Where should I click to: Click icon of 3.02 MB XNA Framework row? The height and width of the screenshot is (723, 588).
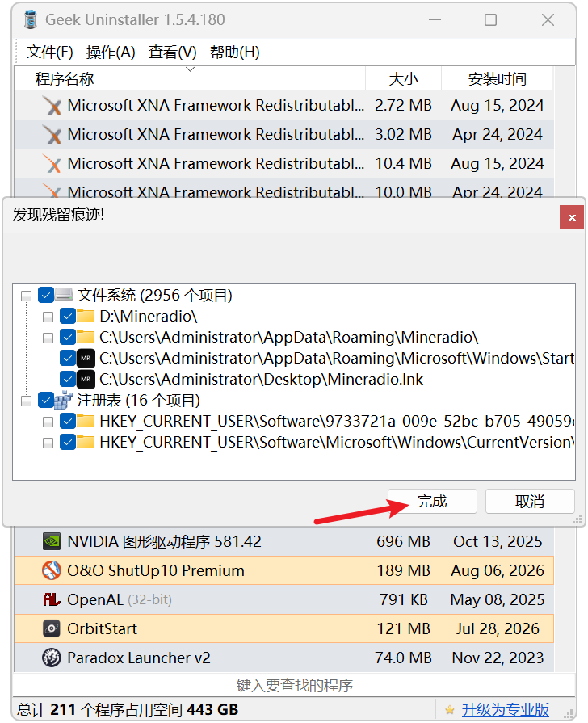coord(52,135)
